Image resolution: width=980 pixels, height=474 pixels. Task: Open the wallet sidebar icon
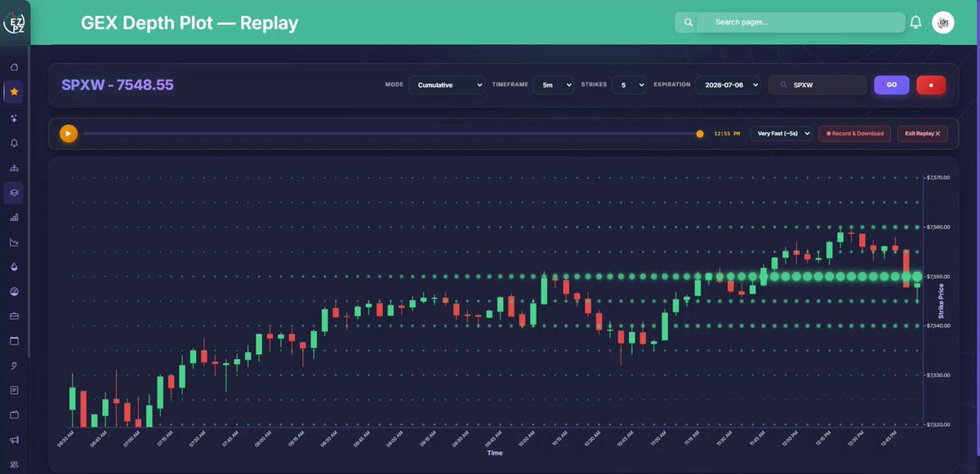point(14,415)
